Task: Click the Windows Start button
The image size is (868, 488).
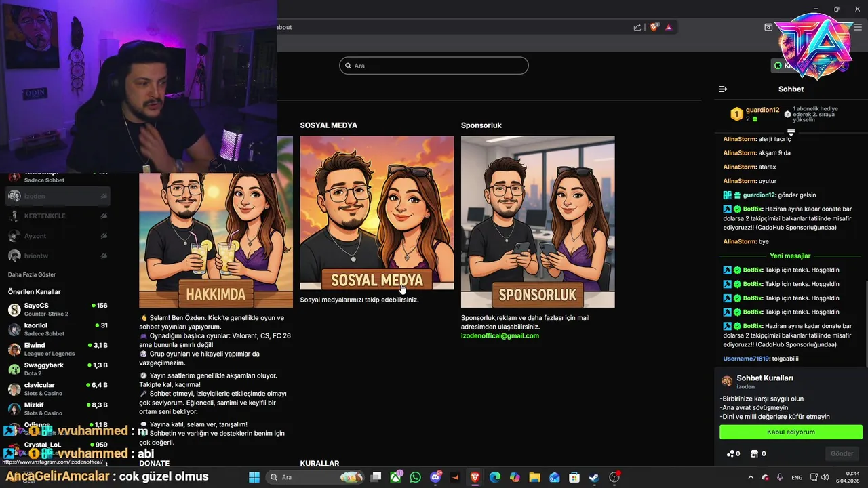Action: coord(254,477)
